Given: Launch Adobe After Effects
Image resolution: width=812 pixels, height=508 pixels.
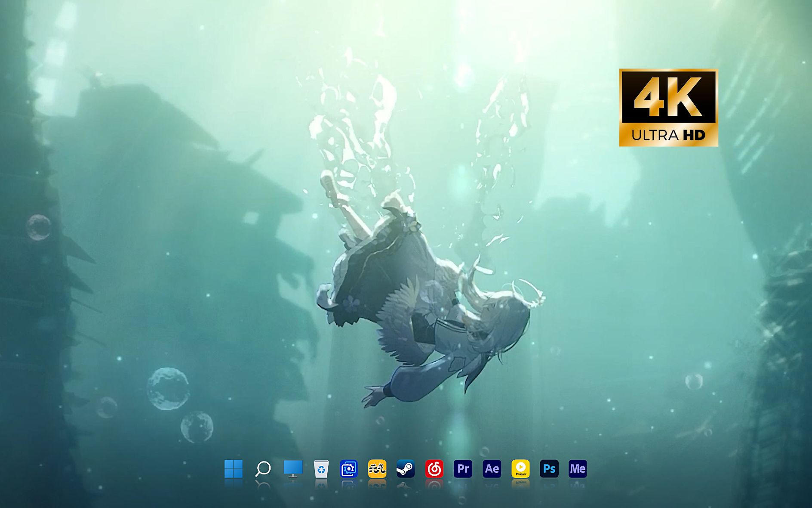Looking at the screenshot, I should tap(492, 469).
